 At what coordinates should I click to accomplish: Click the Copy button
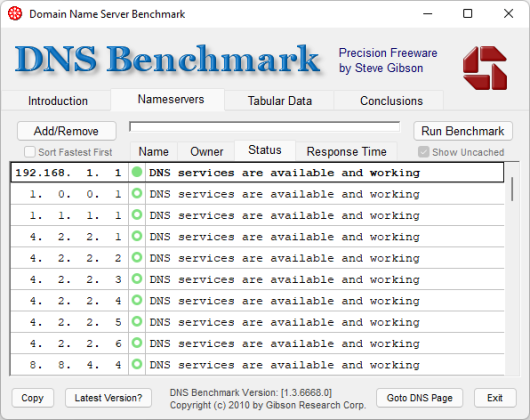tap(32, 398)
